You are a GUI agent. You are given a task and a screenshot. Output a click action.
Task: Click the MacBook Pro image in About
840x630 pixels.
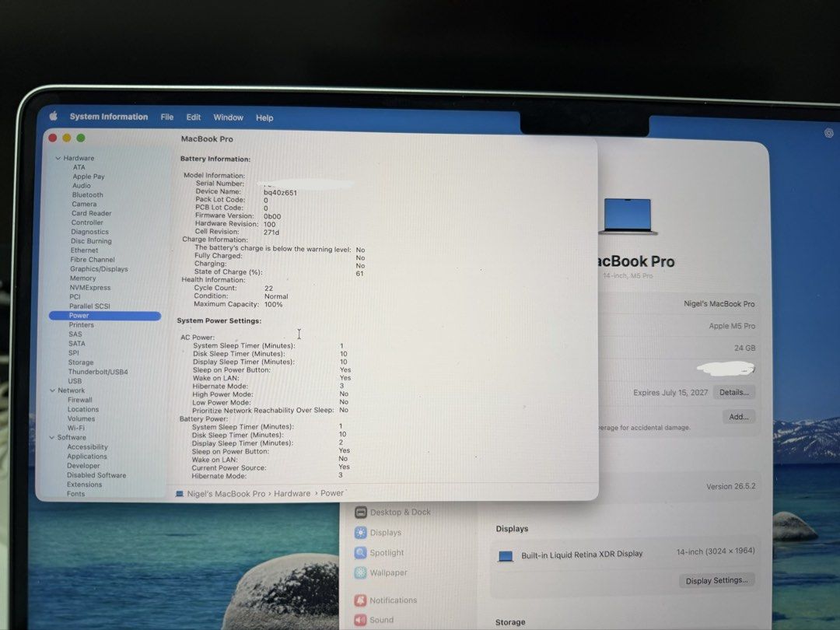pos(628,216)
